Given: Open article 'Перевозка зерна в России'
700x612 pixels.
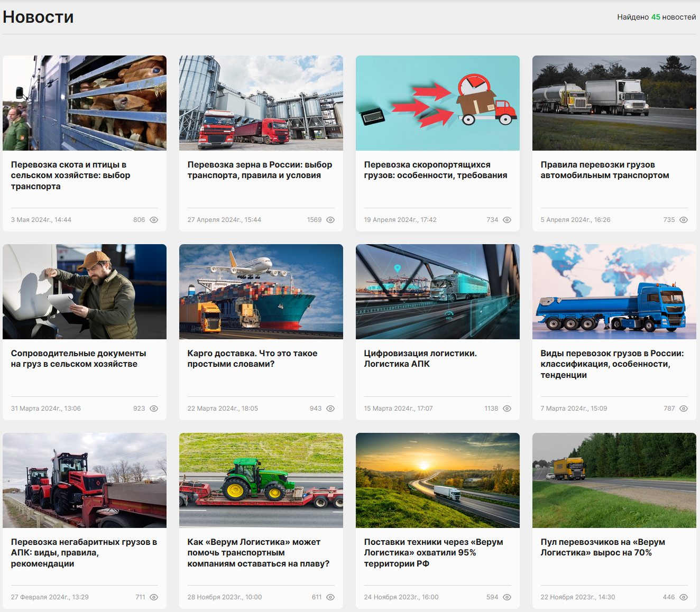Looking at the screenshot, I should (x=260, y=170).
